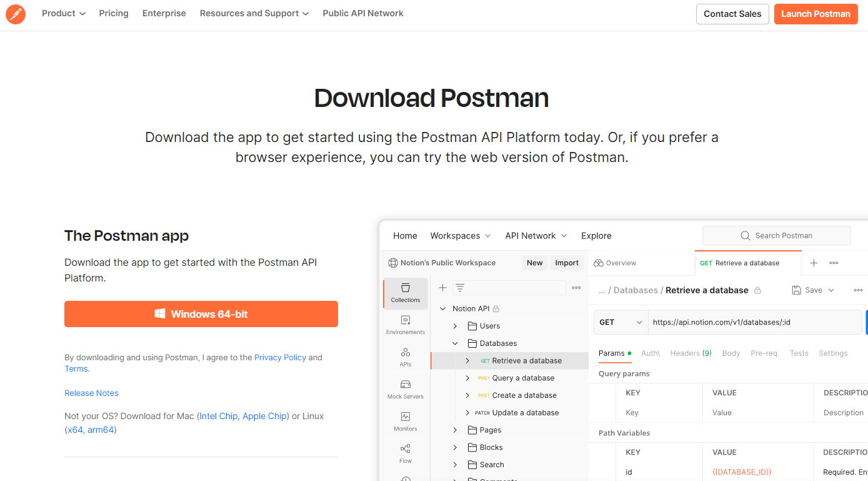The height and width of the screenshot is (481, 868).
Task: Open the Release Notes link
Action: coord(91,393)
